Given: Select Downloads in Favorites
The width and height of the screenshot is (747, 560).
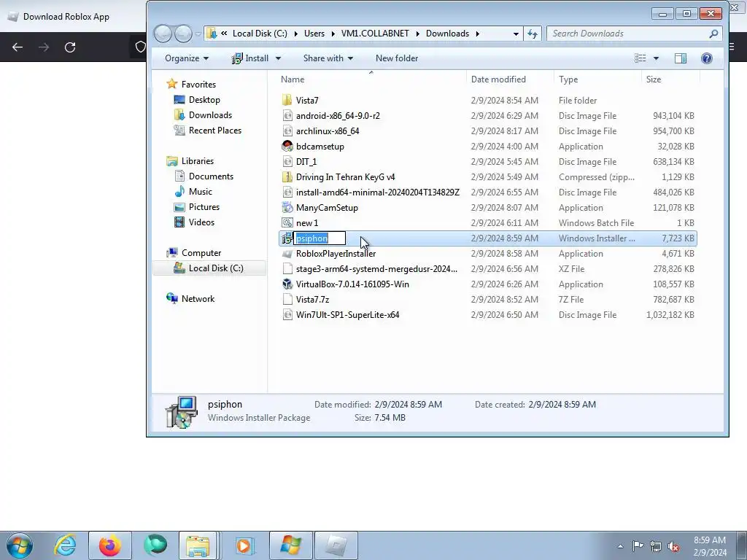Looking at the screenshot, I should point(210,115).
